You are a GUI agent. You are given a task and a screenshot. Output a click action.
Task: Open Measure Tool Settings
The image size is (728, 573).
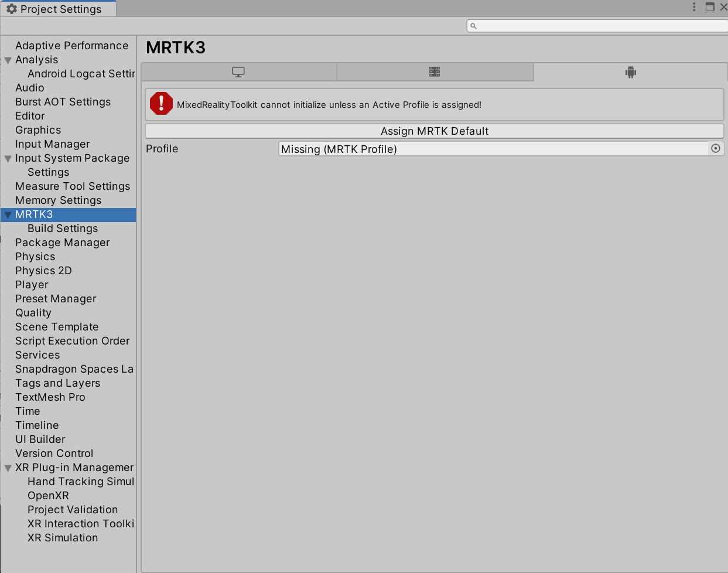click(x=73, y=186)
